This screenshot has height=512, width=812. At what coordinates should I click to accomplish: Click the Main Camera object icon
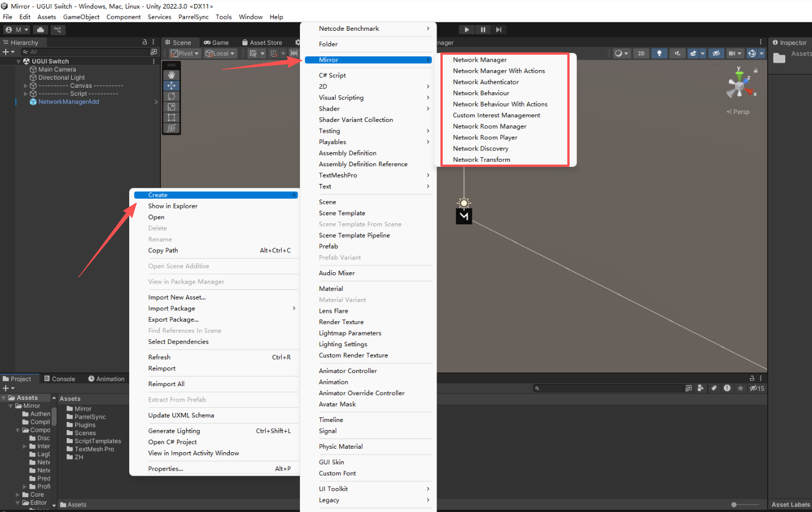(33, 69)
